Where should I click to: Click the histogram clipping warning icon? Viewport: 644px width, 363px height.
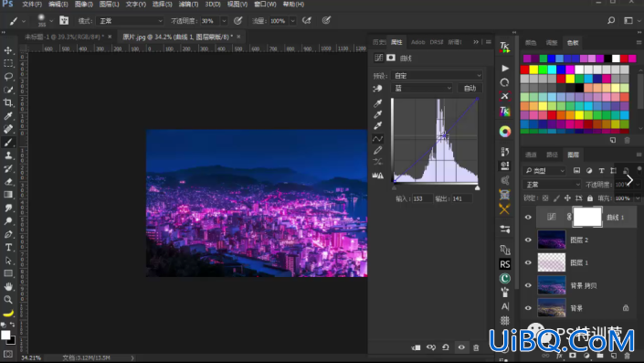[377, 176]
